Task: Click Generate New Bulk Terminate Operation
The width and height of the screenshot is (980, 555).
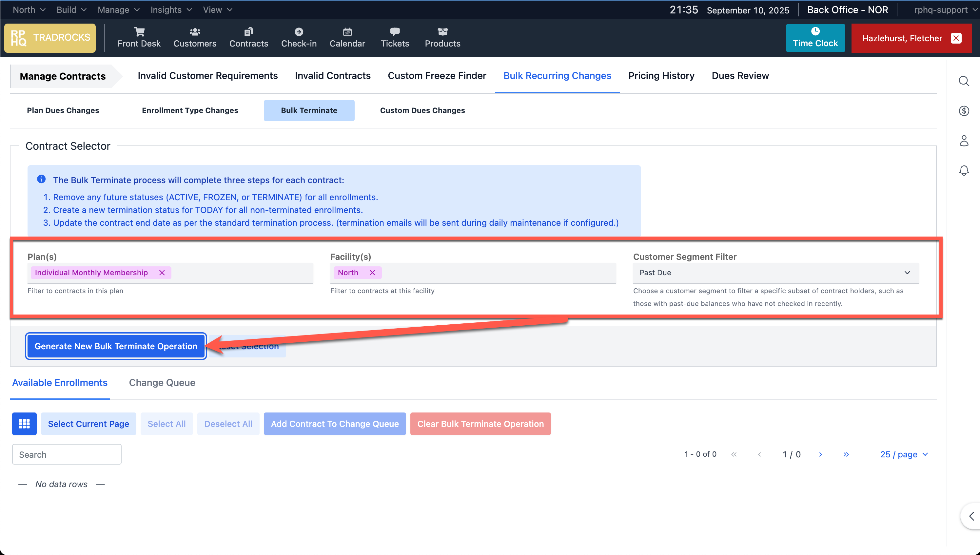Action: point(116,346)
